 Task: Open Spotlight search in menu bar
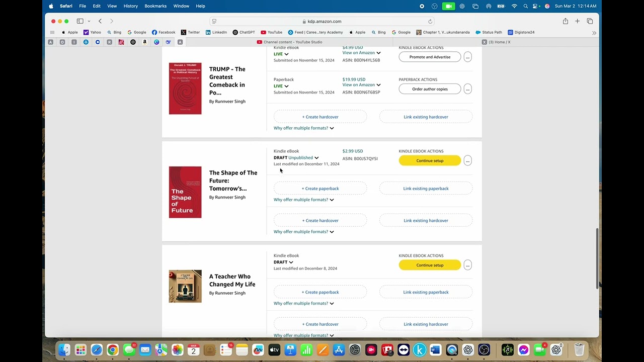pyautogui.click(x=525, y=6)
